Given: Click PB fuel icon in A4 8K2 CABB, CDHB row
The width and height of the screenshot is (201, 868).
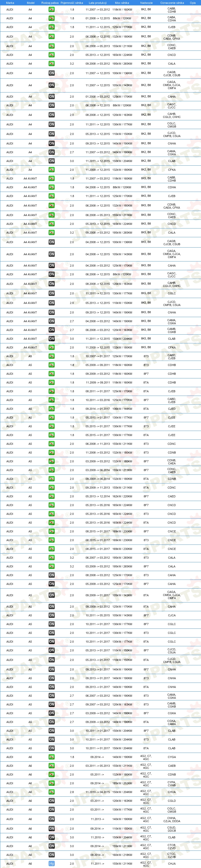Looking at the screenshot, I should [51, 10].
